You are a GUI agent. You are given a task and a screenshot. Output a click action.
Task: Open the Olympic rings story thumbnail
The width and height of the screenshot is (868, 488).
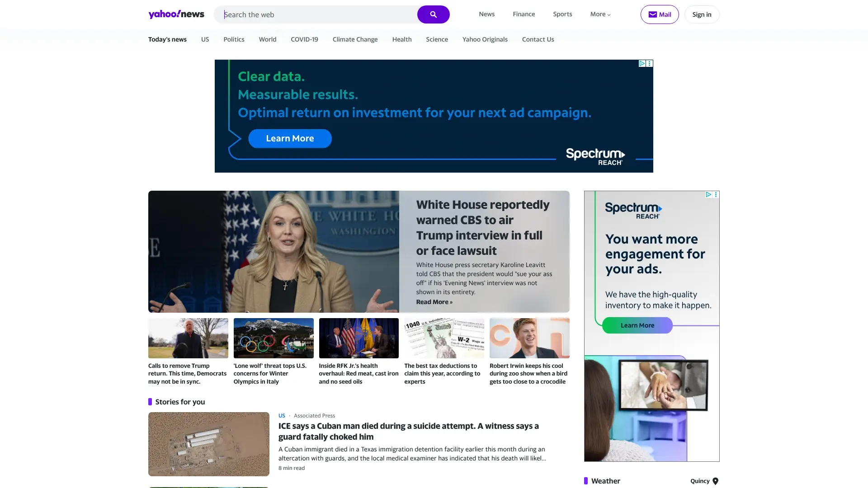(274, 338)
